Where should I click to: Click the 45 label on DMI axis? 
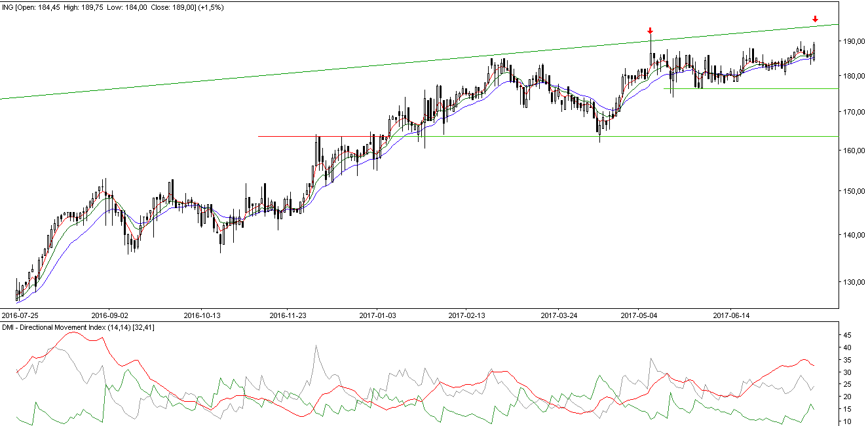pyautogui.click(x=847, y=334)
